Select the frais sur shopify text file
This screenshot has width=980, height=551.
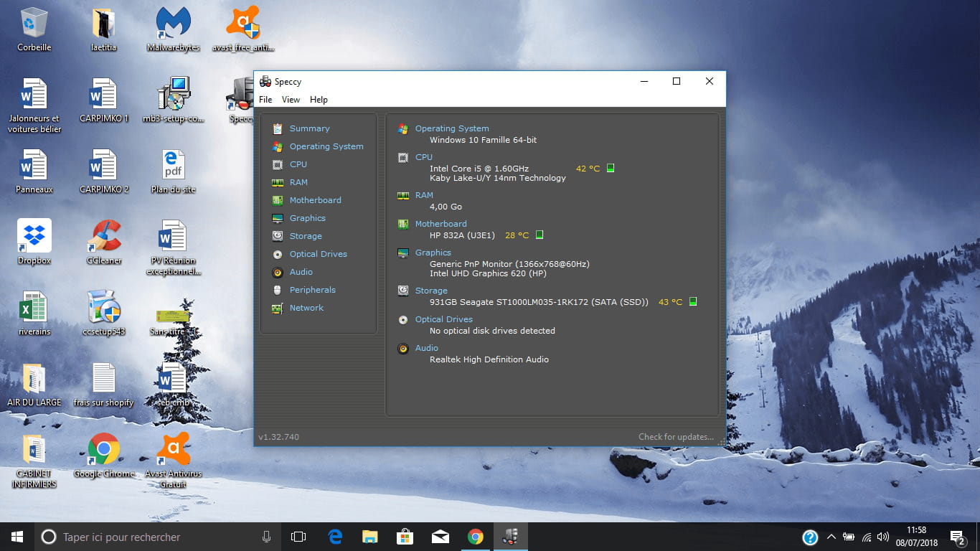pos(104,385)
